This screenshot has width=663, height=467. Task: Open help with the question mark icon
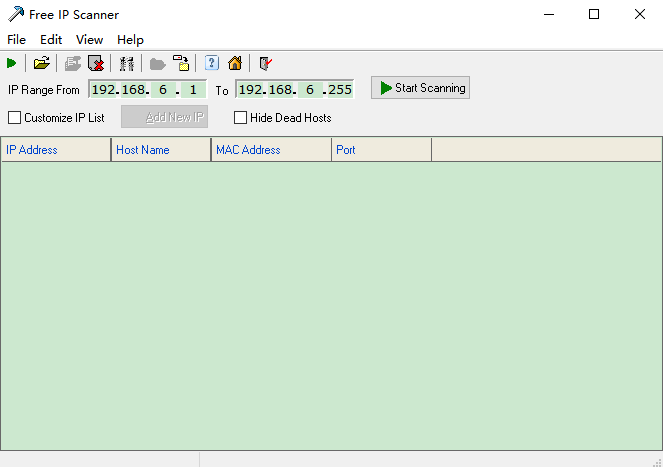tap(212, 63)
